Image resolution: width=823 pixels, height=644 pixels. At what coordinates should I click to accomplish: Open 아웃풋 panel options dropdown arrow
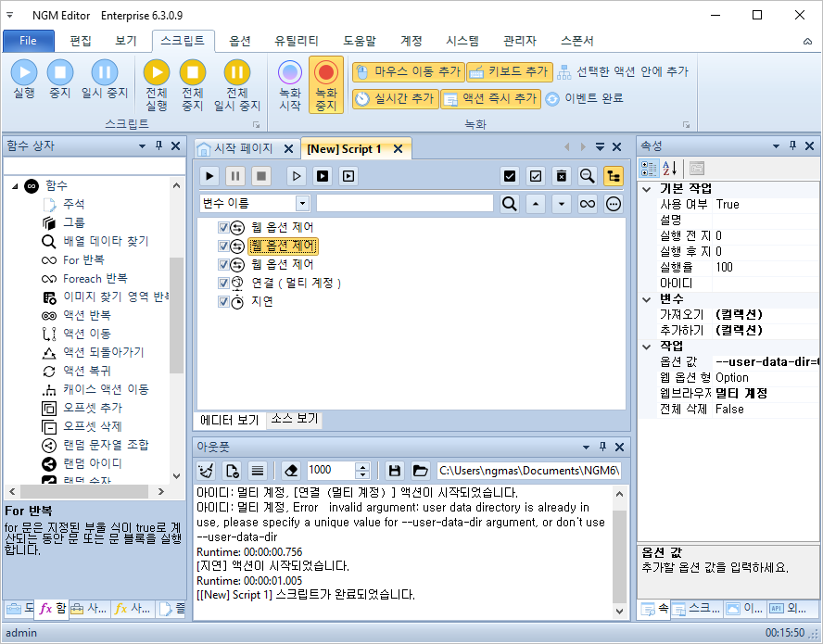point(586,448)
